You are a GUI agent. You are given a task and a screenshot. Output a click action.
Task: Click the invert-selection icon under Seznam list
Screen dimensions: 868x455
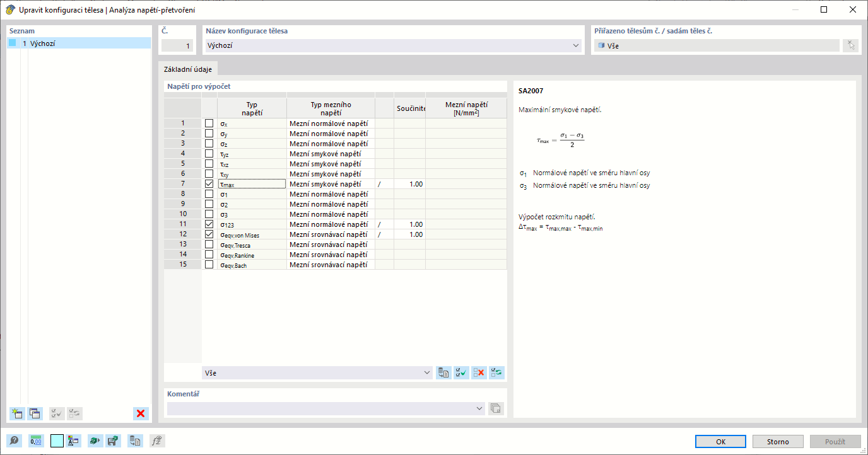[74, 413]
